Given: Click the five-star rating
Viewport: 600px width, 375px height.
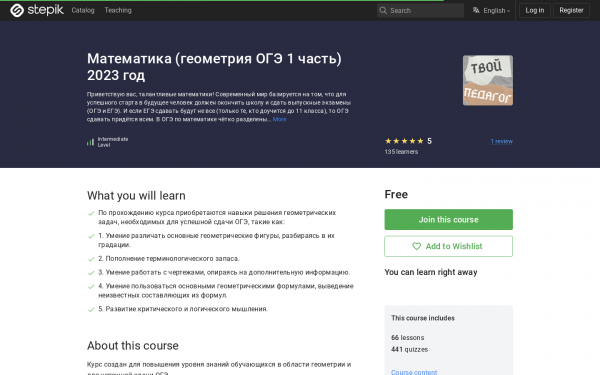Looking at the screenshot, I should [404, 141].
